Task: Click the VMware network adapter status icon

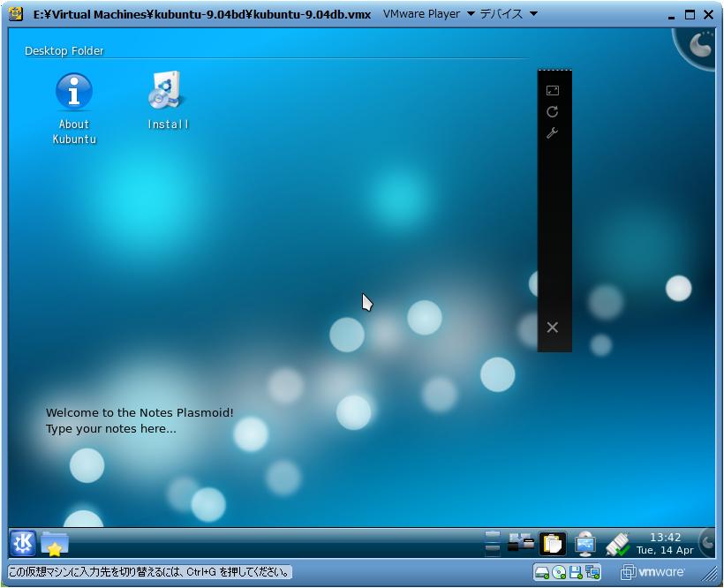Action: [x=592, y=572]
